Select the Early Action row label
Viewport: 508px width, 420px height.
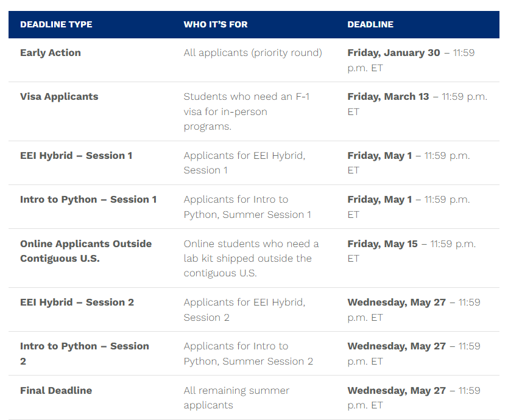(51, 53)
